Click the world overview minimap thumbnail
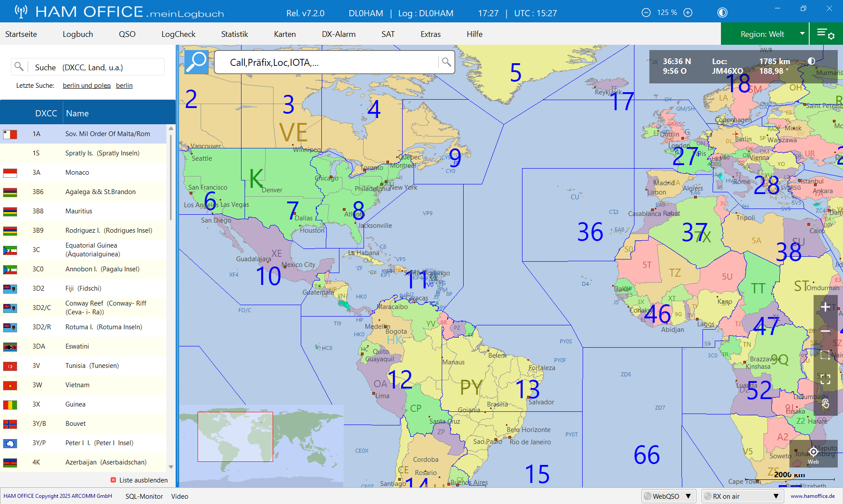843x504 pixels. click(261, 446)
